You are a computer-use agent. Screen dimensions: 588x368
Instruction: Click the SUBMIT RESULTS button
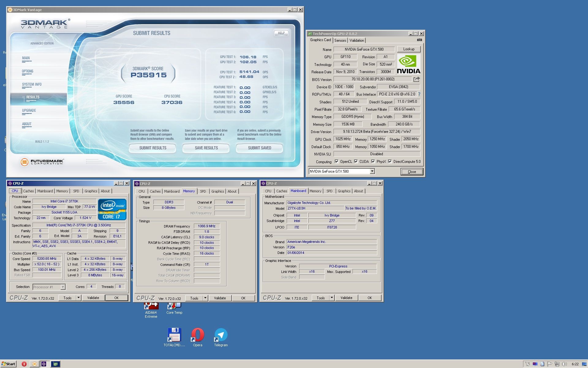tap(153, 148)
